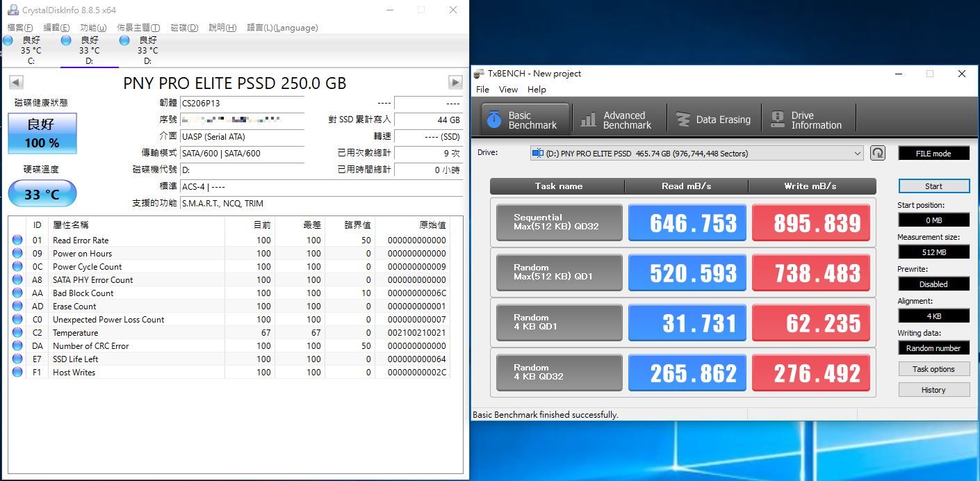The image size is (980, 481).
Task: Click the 646.753 sequential read result
Action: click(687, 222)
